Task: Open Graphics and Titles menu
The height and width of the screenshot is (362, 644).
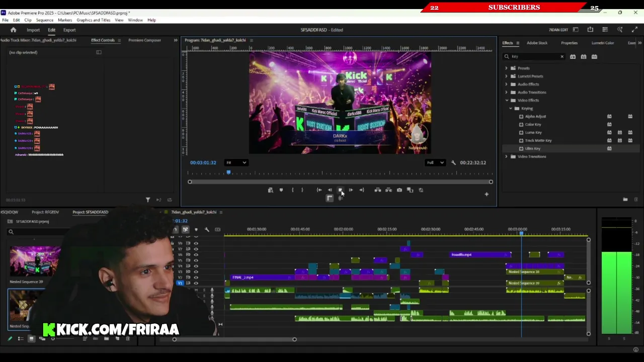Action: [94, 20]
